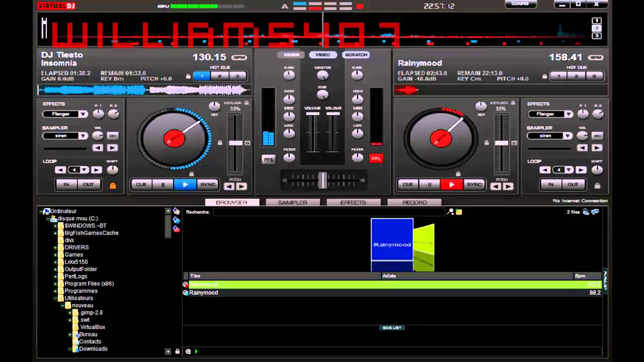Select hot cue 2 on left deck
This screenshot has height=362, width=644.
pos(220,76)
